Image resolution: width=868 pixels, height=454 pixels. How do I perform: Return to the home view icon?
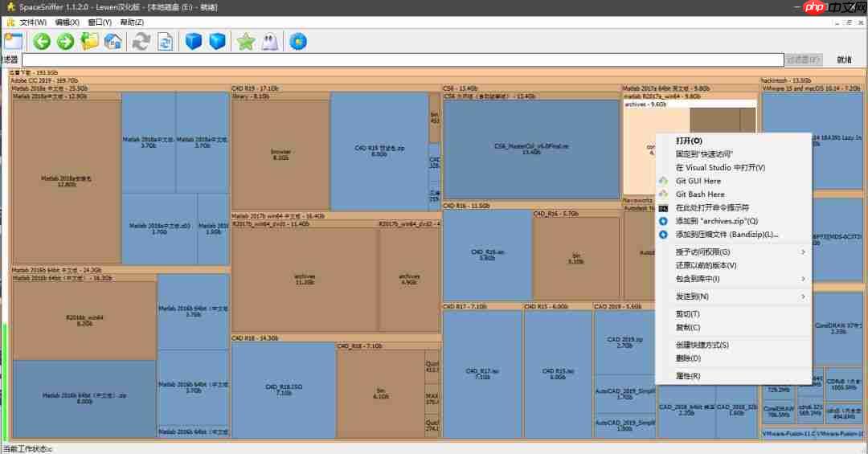[x=113, y=42]
